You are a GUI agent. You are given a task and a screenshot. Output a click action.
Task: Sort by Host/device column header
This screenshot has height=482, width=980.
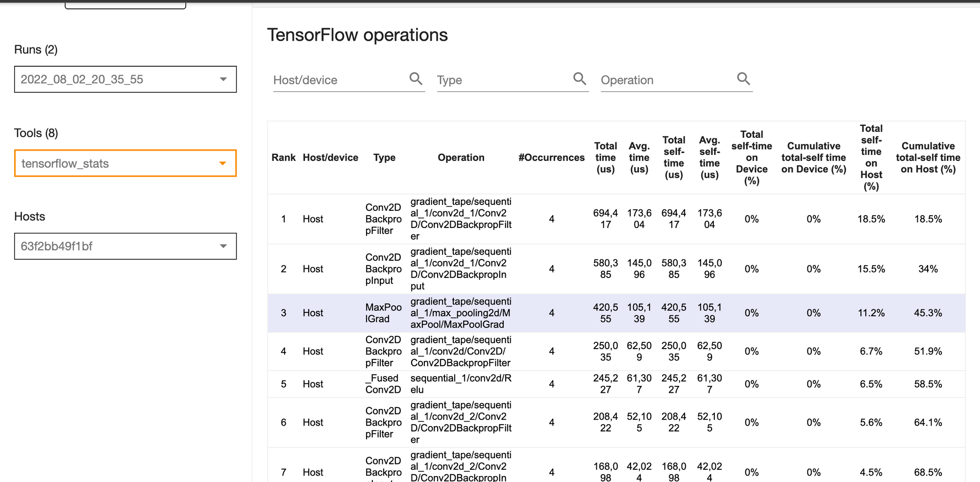pyautogui.click(x=330, y=157)
